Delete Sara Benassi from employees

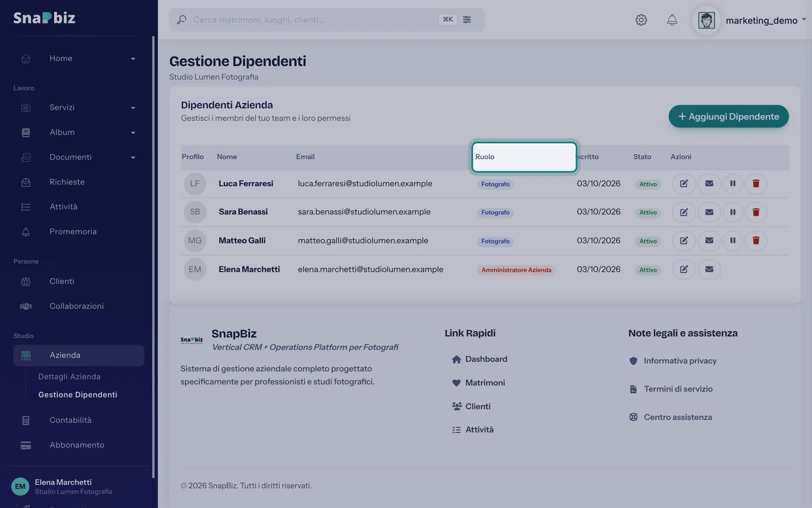pos(756,212)
